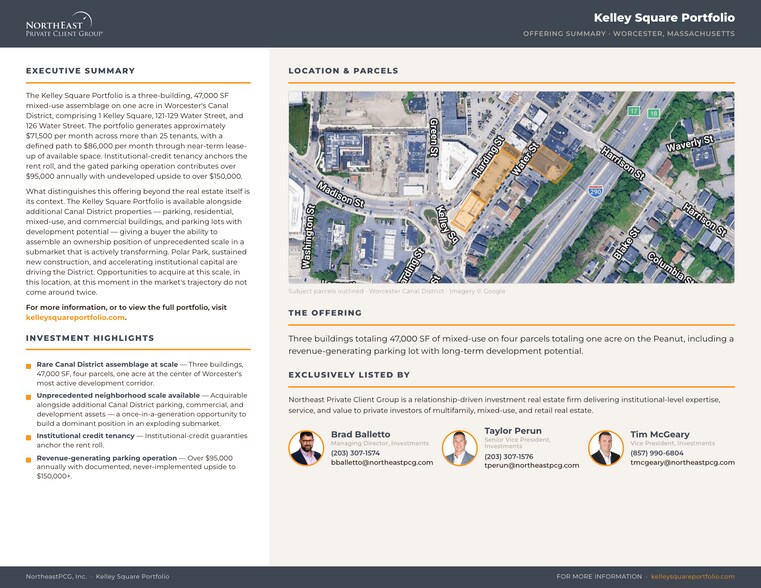Click the green exit 17 sign on map
Image resolution: width=761 pixels, height=588 pixels.
633,111
